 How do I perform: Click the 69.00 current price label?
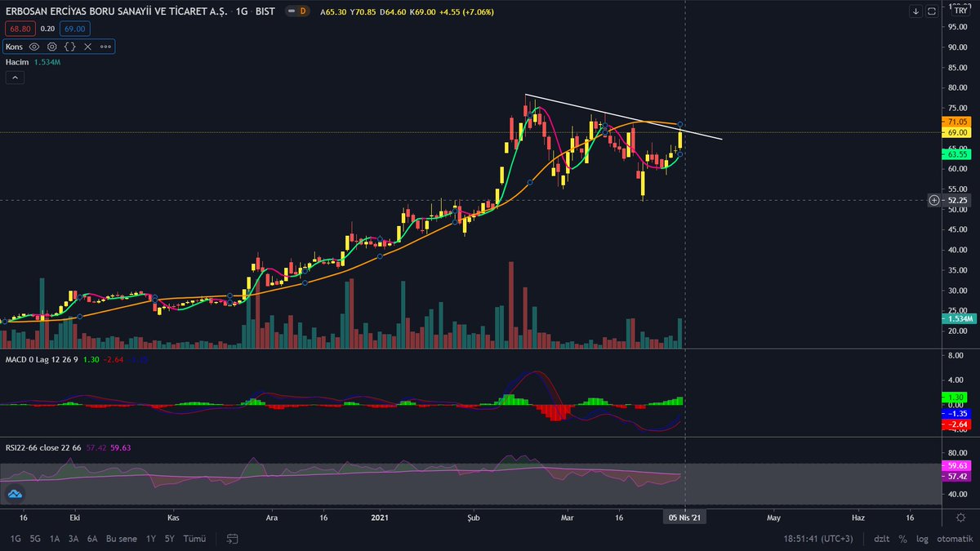(x=958, y=131)
